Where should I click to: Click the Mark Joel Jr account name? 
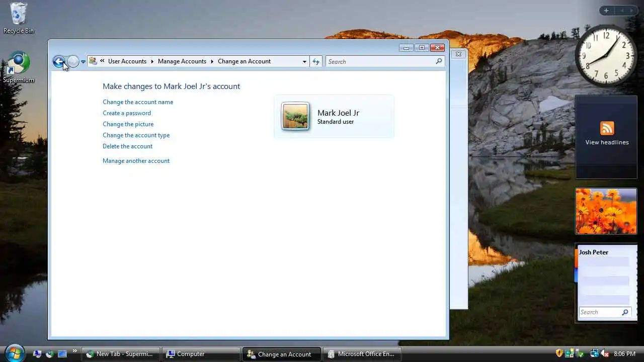338,113
